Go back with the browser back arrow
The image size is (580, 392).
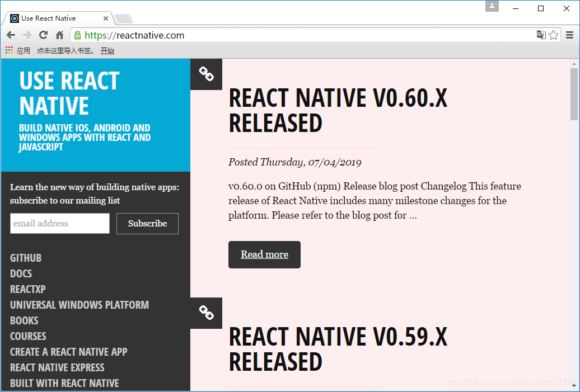[x=11, y=35]
